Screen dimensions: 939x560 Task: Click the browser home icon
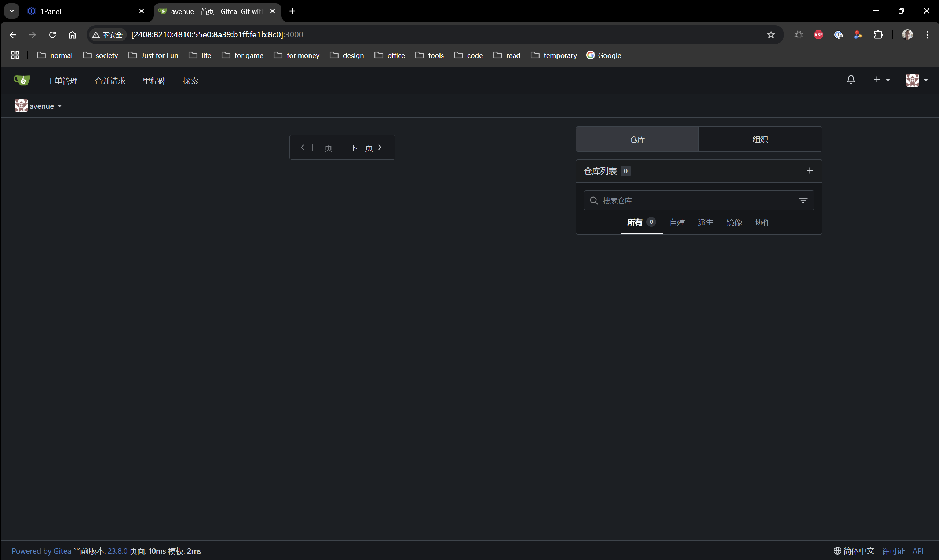coord(72,35)
